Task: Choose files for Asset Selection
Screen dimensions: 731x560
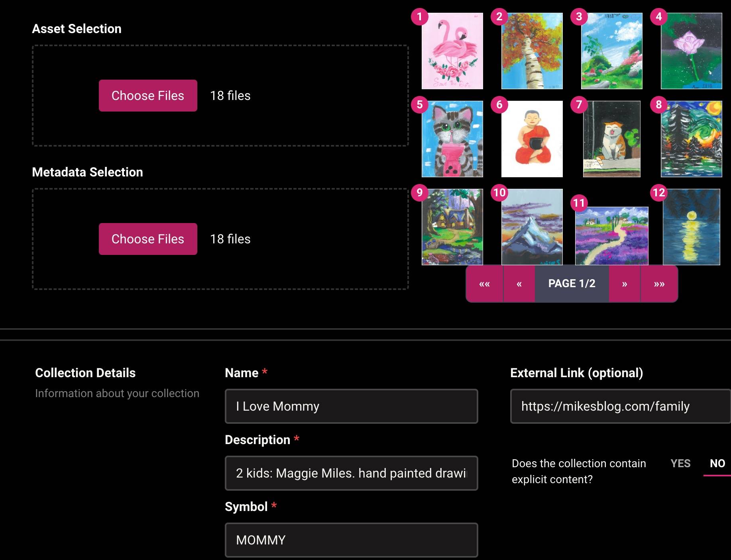Action: click(148, 96)
